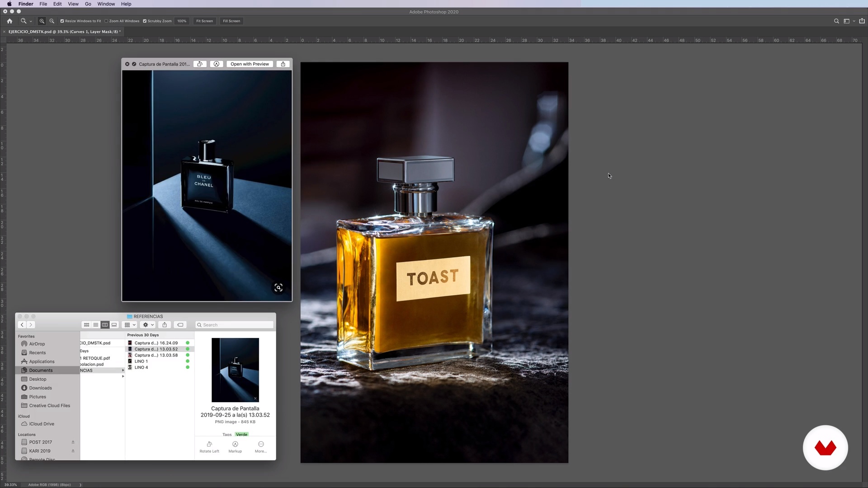Select the Zoom In mode button
The width and height of the screenshot is (868, 488).
coord(42,21)
